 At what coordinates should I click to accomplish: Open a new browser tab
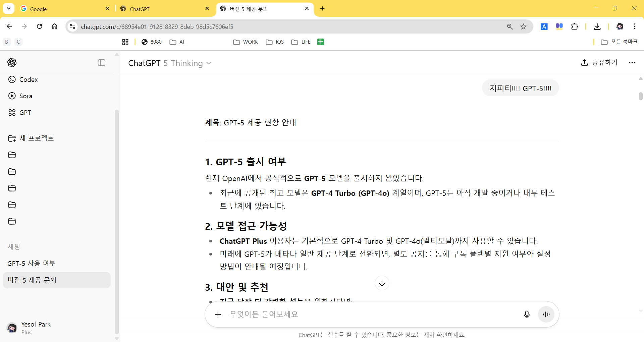pos(322,9)
